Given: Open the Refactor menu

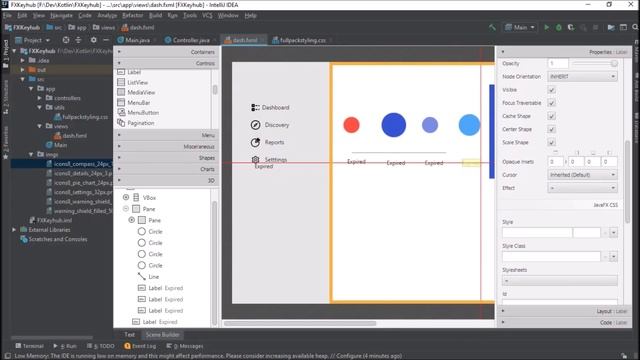Looking at the screenshot, I should click(x=133, y=15).
